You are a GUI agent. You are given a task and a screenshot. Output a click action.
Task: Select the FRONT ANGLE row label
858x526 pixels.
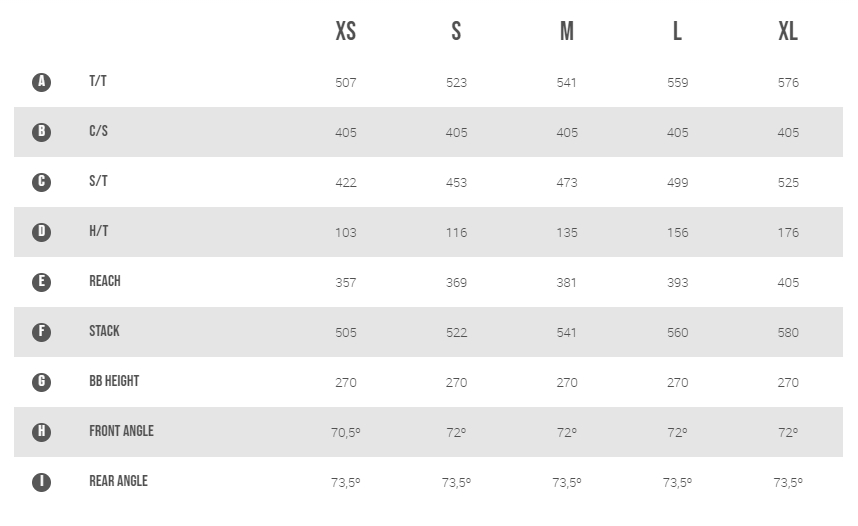121,431
